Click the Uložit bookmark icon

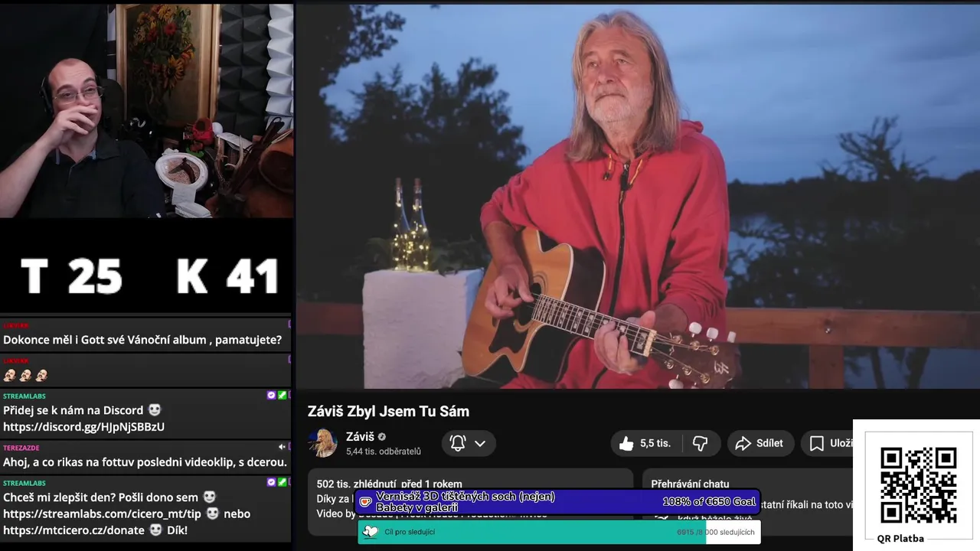pos(817,443)
